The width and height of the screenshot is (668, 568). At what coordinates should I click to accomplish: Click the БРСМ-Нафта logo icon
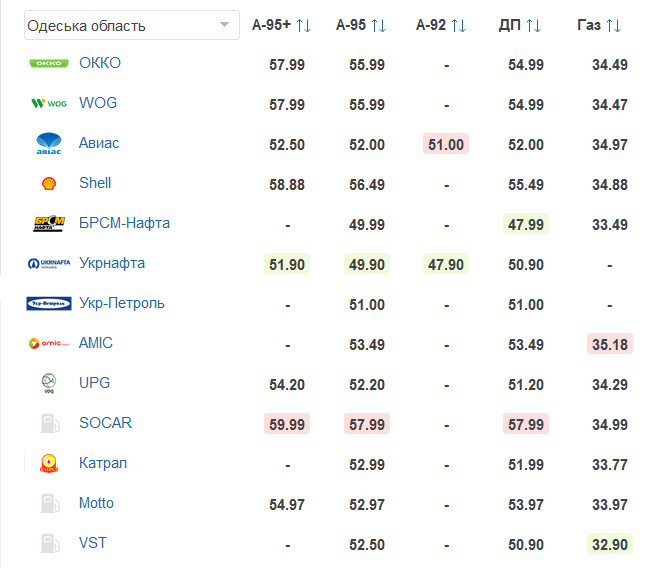pyautogui.click(x=49, y=223)
